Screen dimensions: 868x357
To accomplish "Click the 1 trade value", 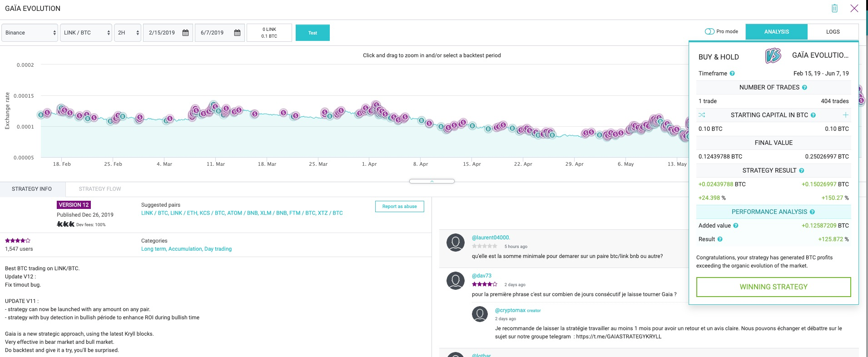I will point(708,101).
